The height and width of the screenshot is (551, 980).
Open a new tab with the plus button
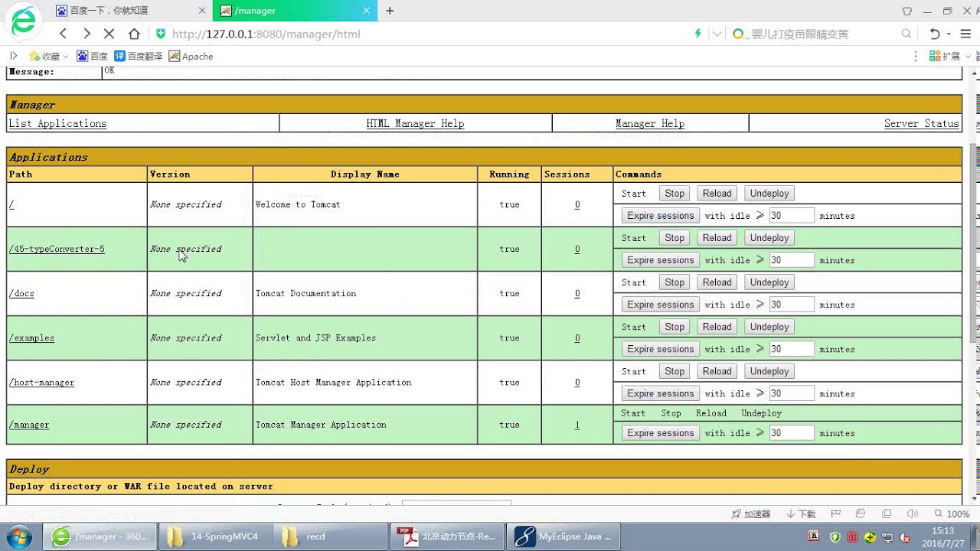[x=390, y=11]
